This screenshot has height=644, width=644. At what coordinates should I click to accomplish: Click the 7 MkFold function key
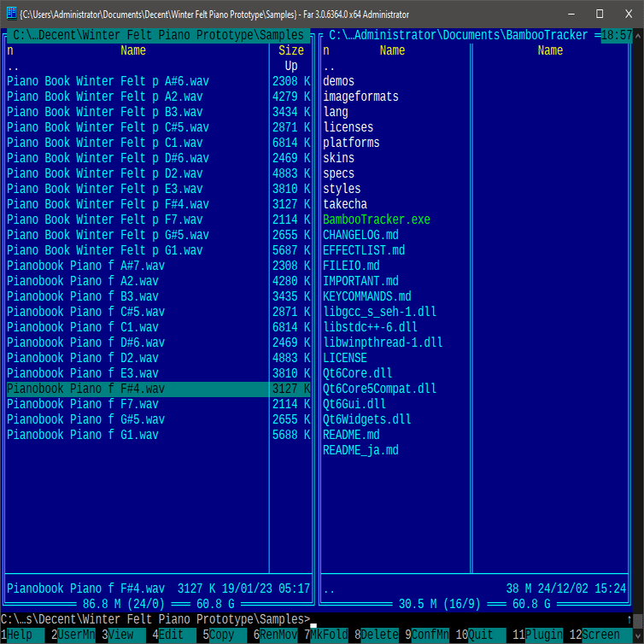[x=325, y=634]
